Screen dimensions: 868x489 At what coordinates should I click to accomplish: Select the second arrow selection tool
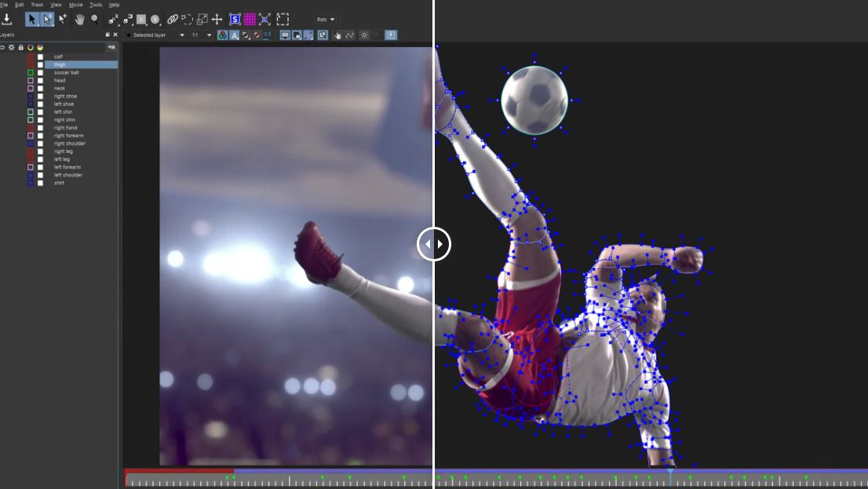[x=47, y=20]
